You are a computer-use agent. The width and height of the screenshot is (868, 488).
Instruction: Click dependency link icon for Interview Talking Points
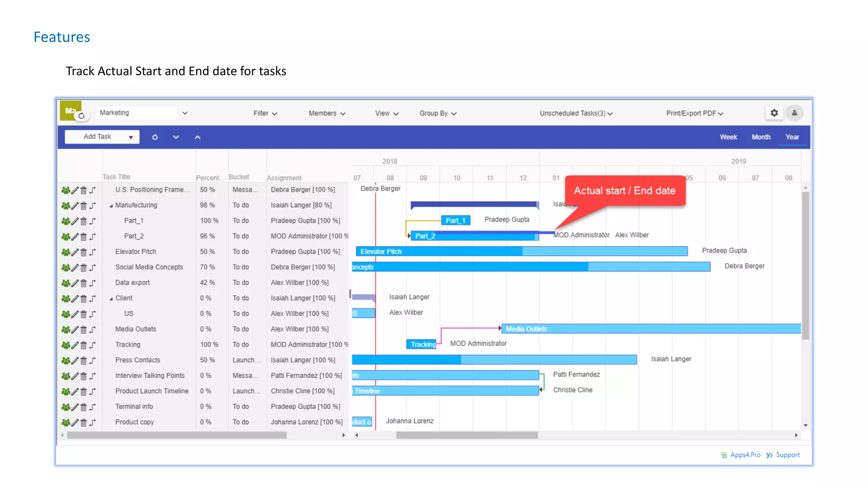point(92,376)
